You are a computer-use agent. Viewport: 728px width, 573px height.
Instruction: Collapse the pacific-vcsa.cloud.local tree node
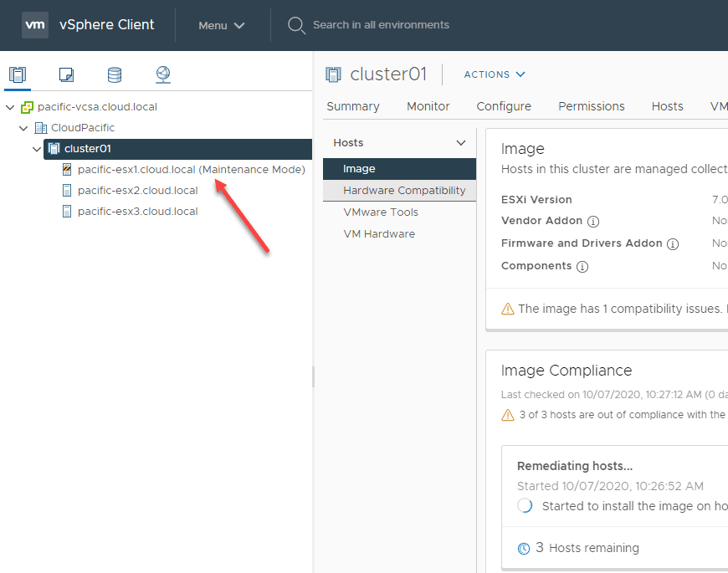10,107
